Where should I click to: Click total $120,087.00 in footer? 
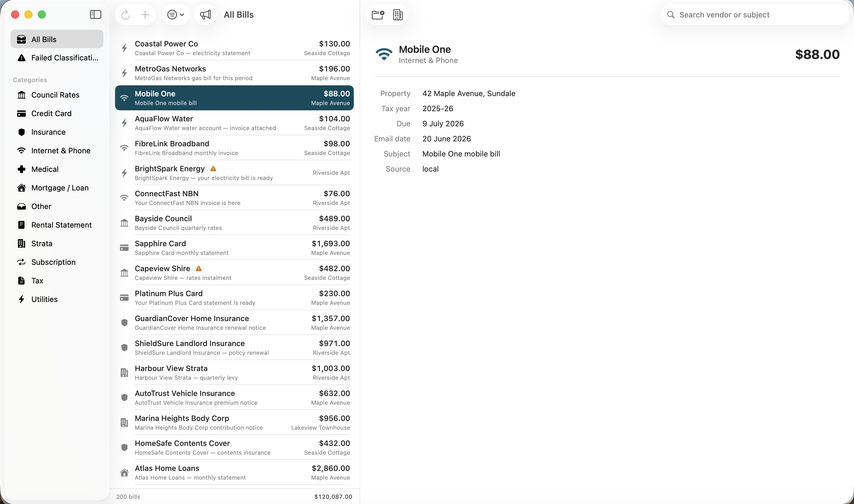333,496
